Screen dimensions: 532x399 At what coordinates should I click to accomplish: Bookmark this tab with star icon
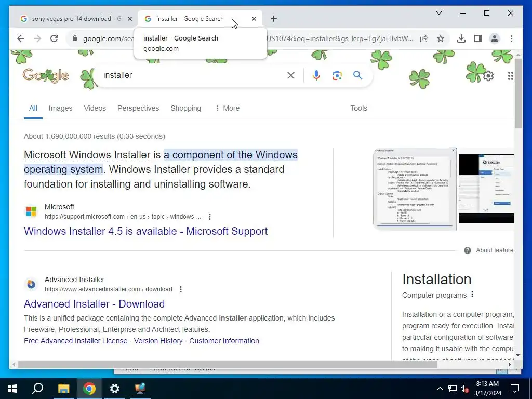441,38
